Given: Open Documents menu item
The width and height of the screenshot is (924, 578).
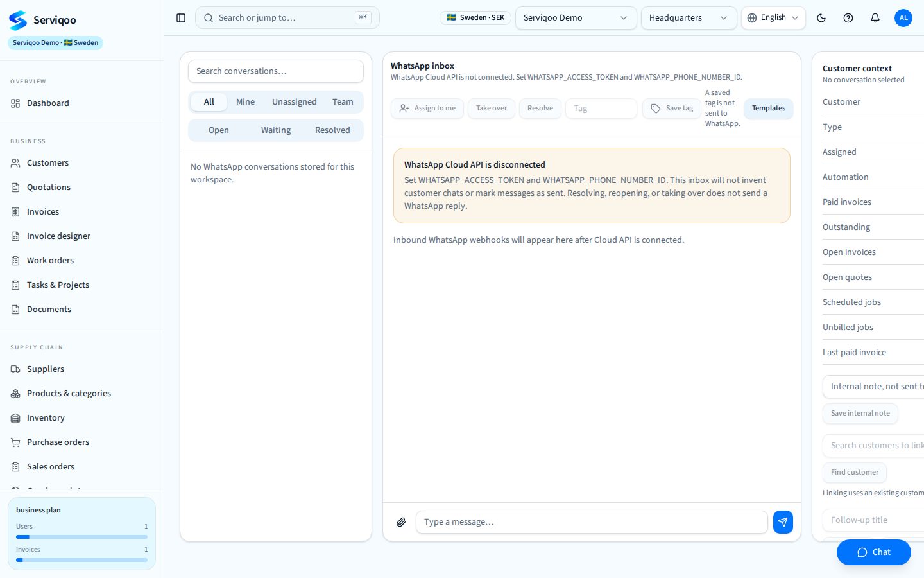Looking at the screenshot, I should pyautogui.click(x=81, y=310).
